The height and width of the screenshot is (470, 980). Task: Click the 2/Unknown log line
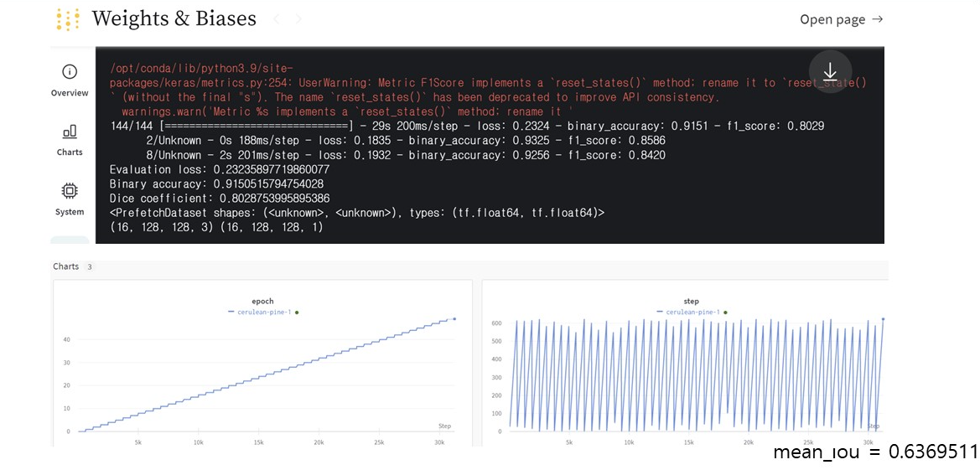click(406, 141)
